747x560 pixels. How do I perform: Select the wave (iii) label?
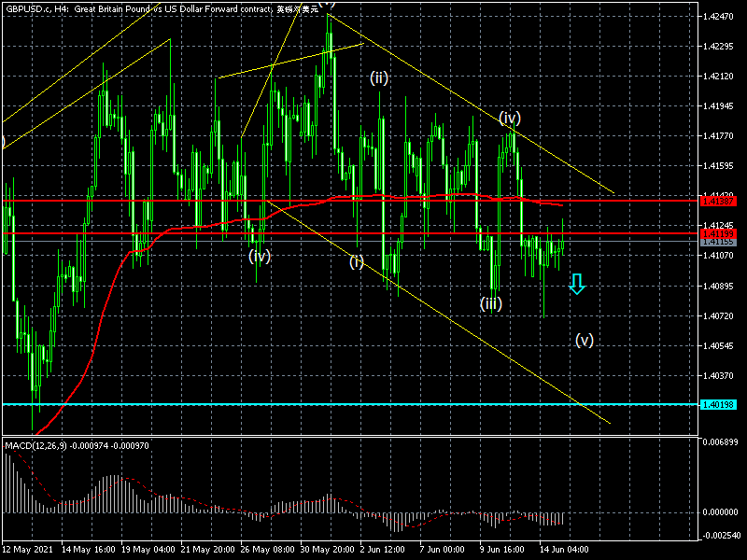click(x=491, y=303)
